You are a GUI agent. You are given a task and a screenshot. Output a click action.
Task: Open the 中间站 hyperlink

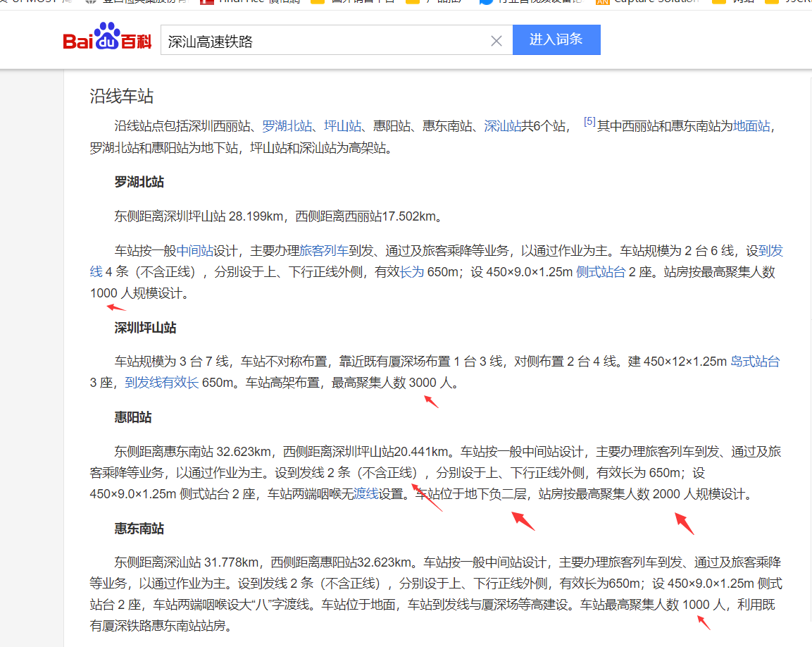195,251
